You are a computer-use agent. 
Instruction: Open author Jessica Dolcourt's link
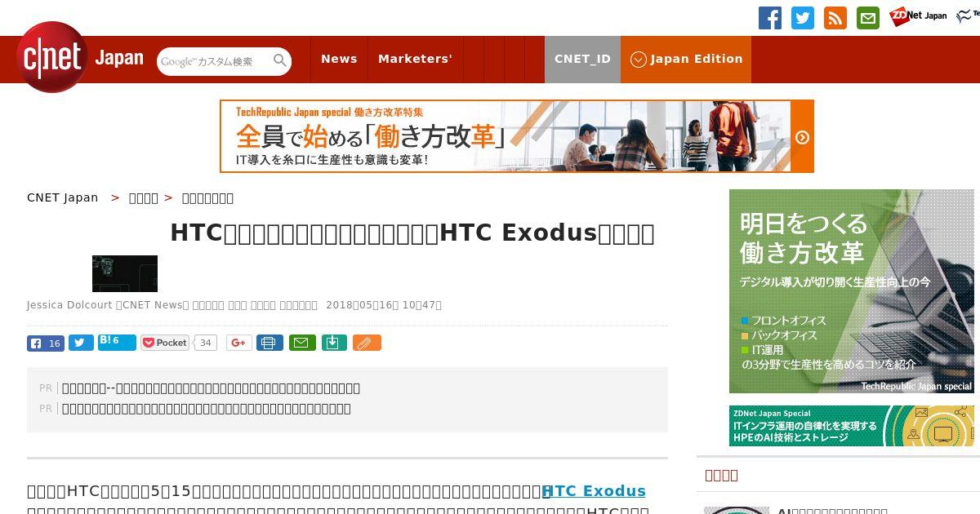point(69,305)
